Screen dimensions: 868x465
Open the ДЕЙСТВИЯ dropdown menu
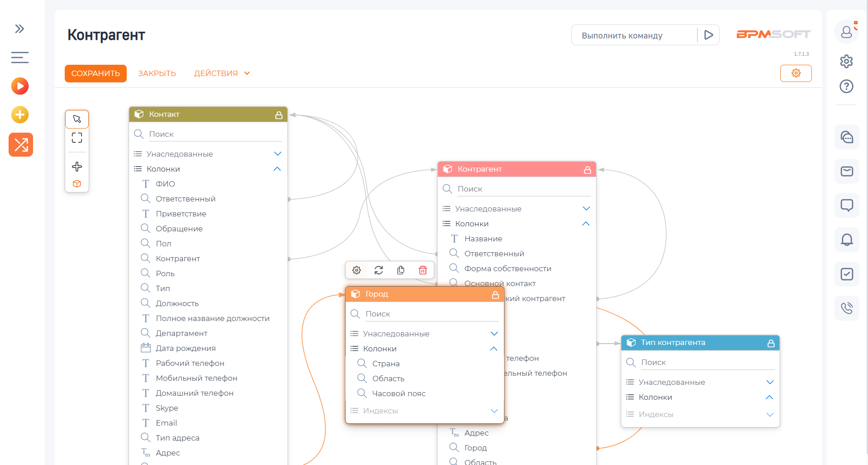pos(222,73)
